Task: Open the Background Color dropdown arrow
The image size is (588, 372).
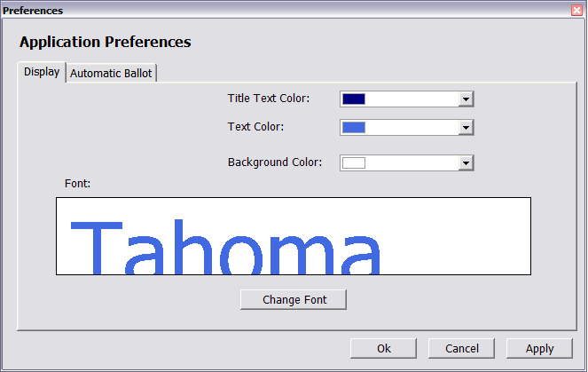Action: coord(466,162)
